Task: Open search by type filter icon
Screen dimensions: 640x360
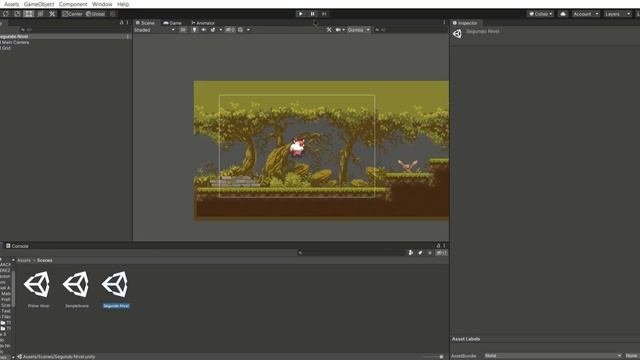Action: point(411,253)
